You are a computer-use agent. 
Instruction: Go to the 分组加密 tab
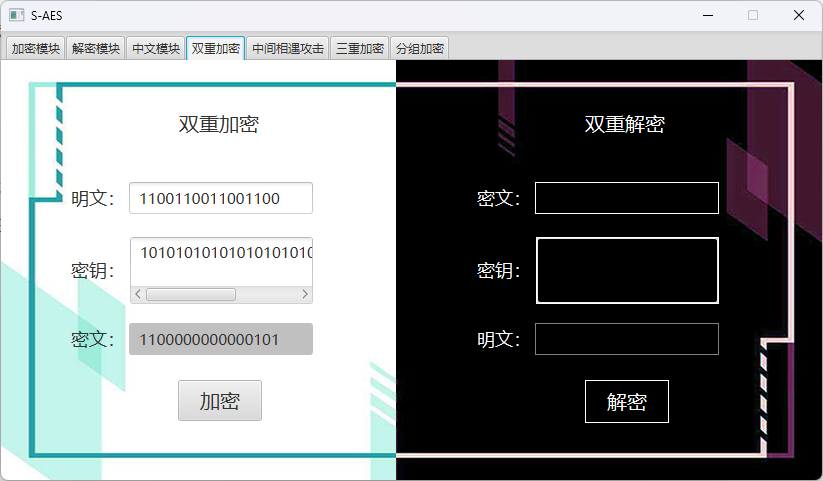420,48
